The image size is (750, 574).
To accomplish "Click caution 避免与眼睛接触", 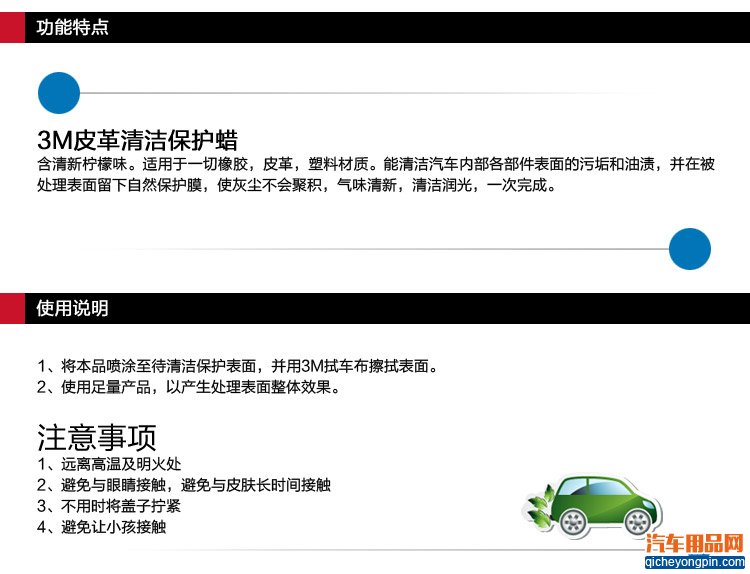I will pos(184,485).
